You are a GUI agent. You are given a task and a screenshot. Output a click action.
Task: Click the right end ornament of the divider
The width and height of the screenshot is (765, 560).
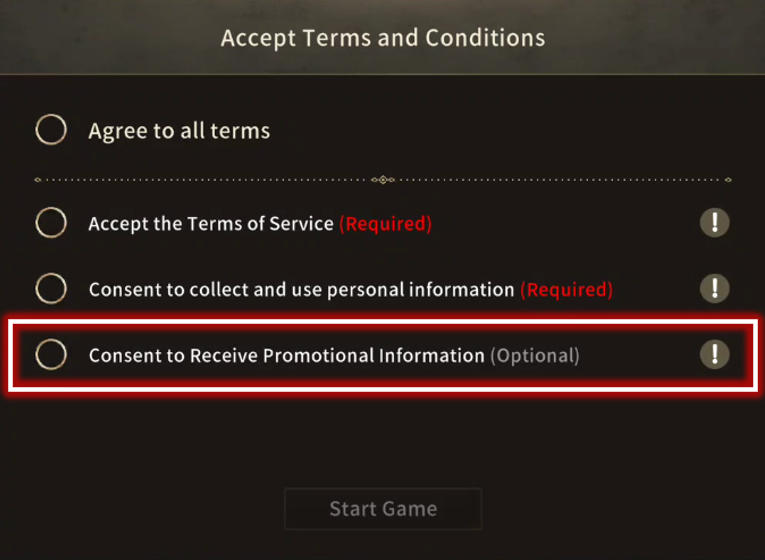click(x=728, y=180)
